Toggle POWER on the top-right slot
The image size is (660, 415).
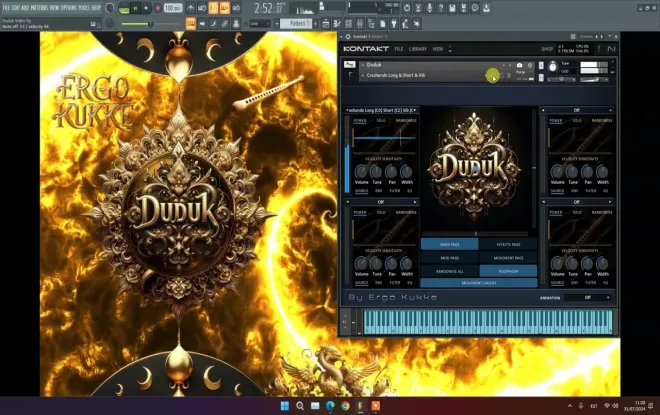[556, 121]
